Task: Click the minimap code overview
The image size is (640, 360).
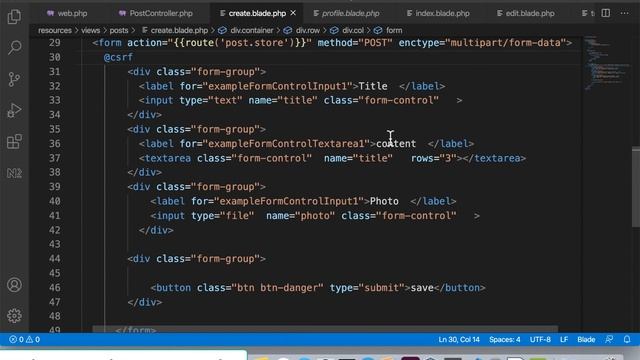Action: pyautogui.click(x=606, y=63)
